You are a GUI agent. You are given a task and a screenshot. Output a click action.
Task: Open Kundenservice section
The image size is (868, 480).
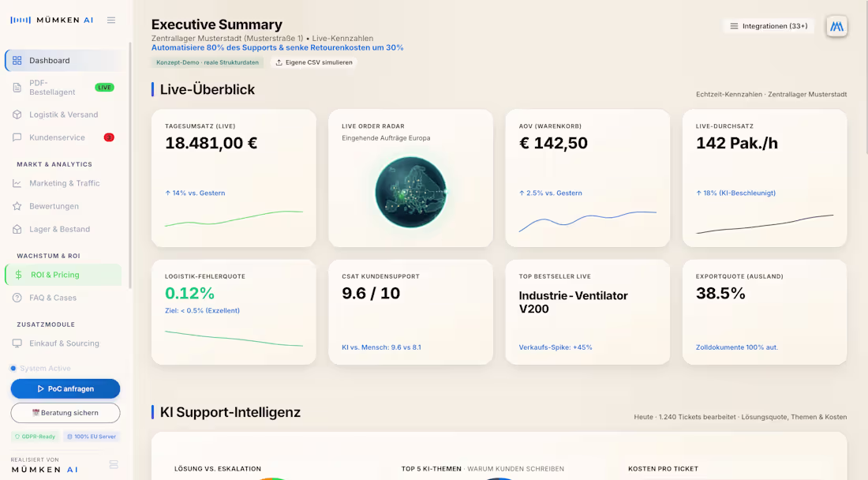click(64, 137)
